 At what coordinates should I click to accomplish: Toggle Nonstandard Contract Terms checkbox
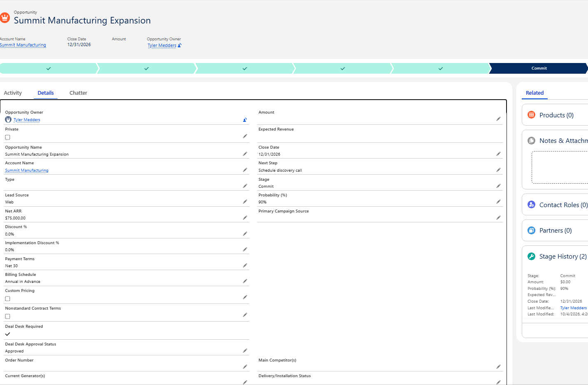pyautogui.click(x=7, y=316)
